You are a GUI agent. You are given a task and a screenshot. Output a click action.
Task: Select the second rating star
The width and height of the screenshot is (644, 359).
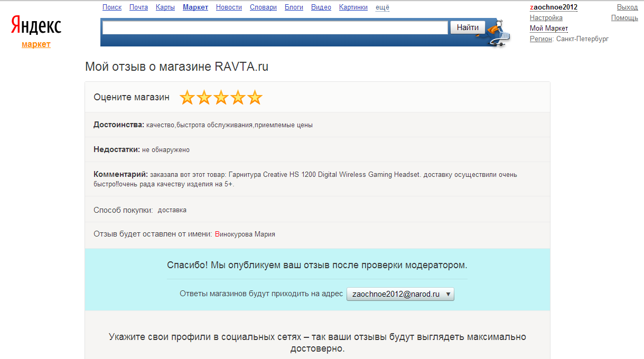(x=204, y=97)
